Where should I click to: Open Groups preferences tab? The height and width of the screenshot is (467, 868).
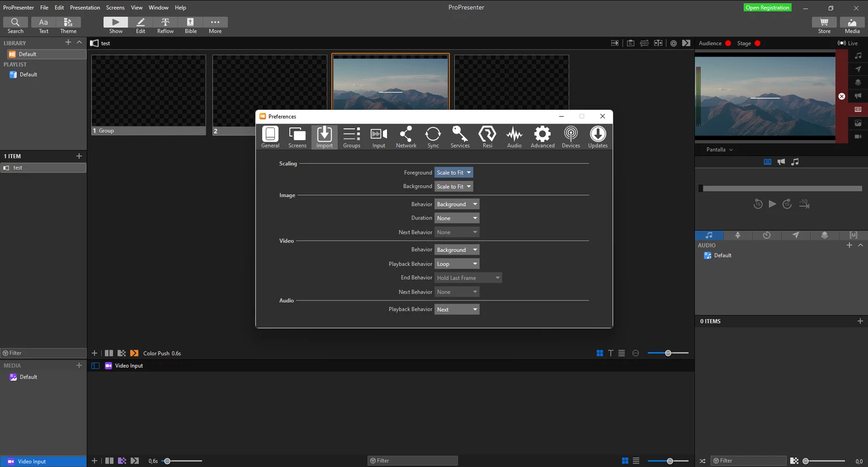(x=351, y=137)
